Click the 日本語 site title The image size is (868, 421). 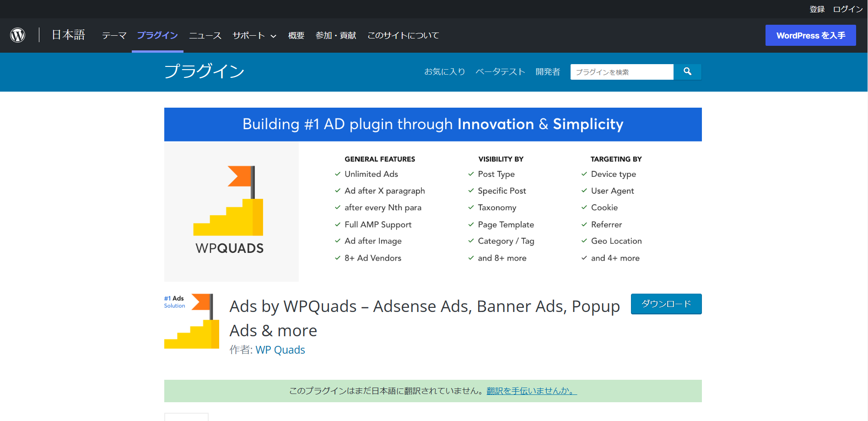pyautogui.click(x=68, y=35)
